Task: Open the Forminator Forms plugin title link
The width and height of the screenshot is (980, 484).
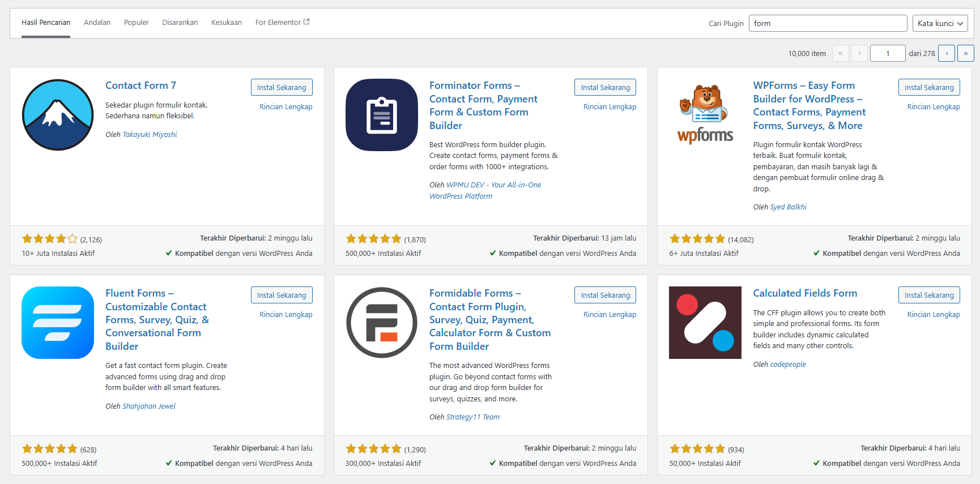Action: pos(484,105)
